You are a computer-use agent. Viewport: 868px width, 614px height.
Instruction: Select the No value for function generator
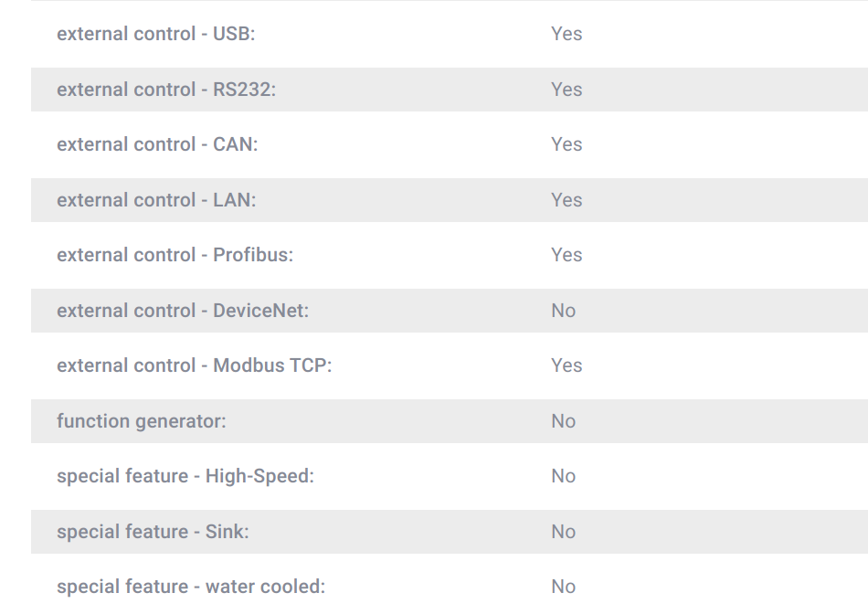point(563,421)
